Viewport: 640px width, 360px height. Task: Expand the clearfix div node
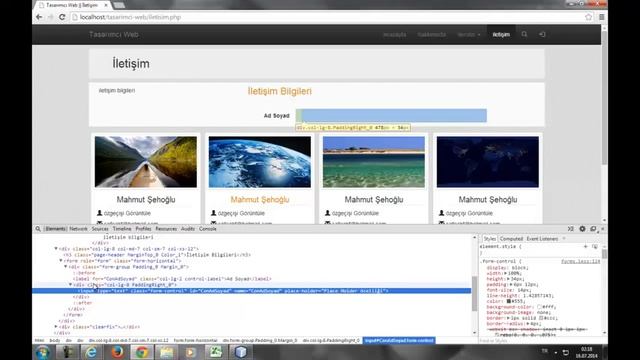[56, 327]
